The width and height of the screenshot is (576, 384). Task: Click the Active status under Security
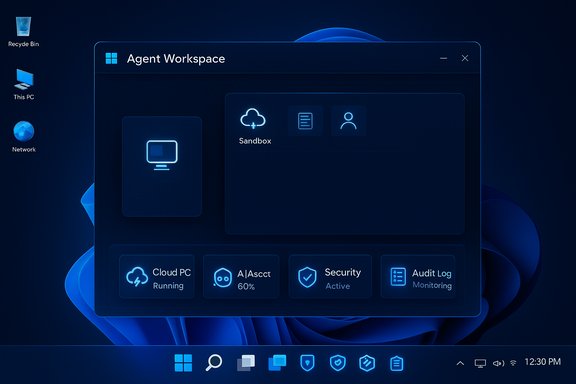point(338,286)
